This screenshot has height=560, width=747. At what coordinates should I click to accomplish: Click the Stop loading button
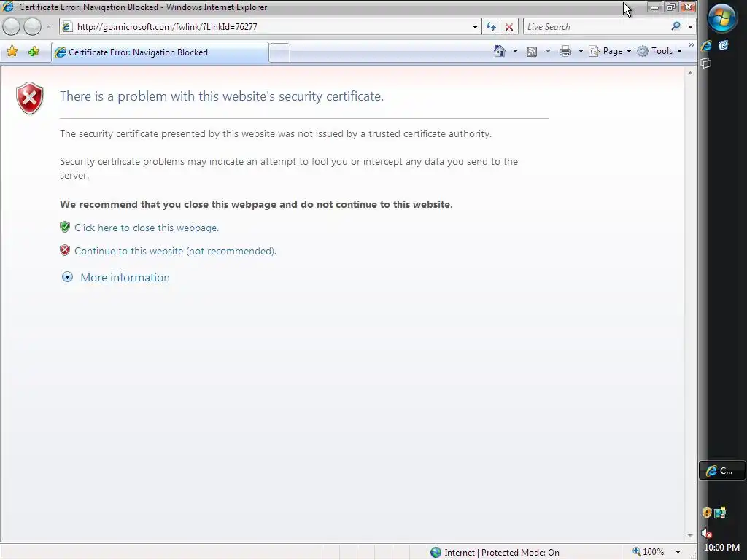(x=508, y=27)
